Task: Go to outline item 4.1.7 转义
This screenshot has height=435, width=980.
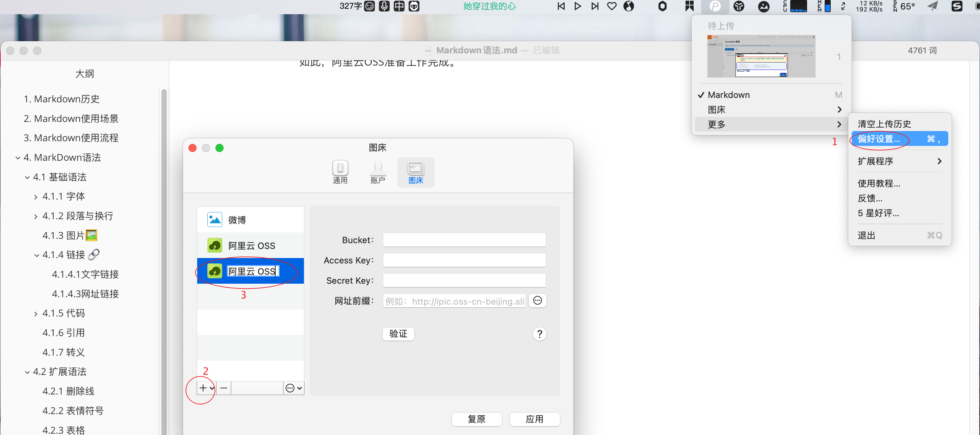Action: (x=63, y=352)
